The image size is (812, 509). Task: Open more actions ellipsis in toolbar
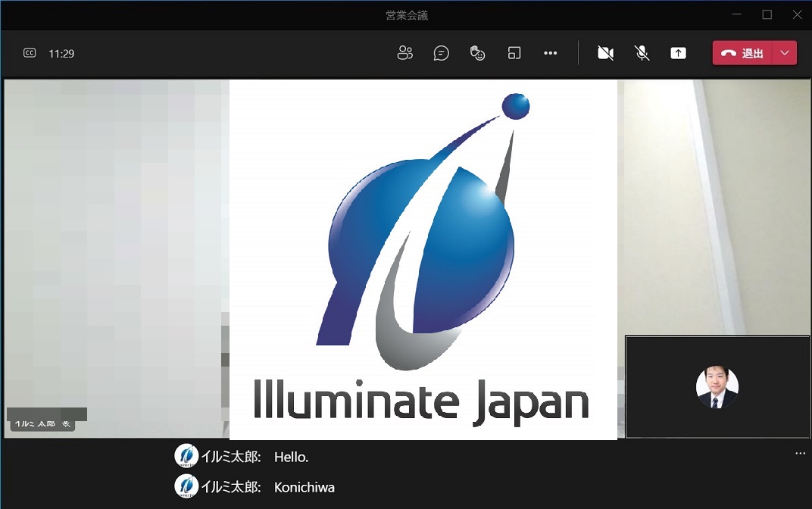click(550, 53)
